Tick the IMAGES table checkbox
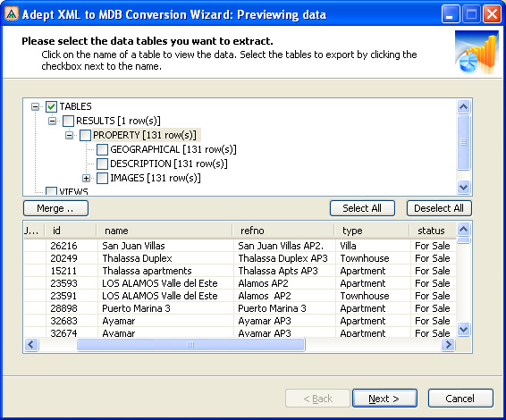 tap(102, 178)
